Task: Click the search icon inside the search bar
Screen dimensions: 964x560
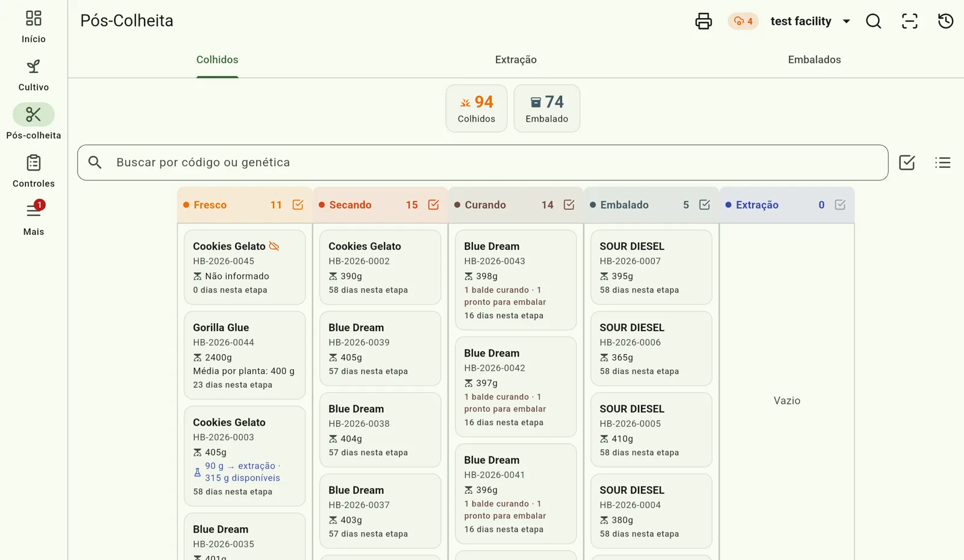Action: 95,163
